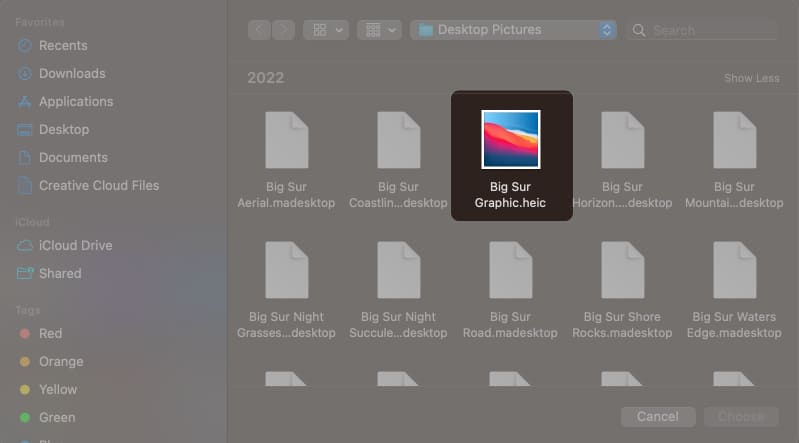Filter by the Orange tag
799x443 pixels.
[x=61, y=362]
